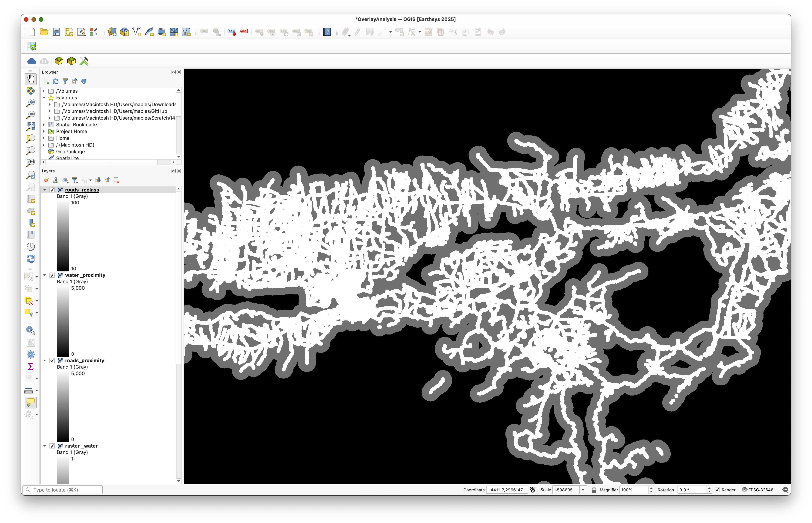
Task: Open Manage Map Themes eye dropdown
Action: pyautogui.click(x=65, y=180)
